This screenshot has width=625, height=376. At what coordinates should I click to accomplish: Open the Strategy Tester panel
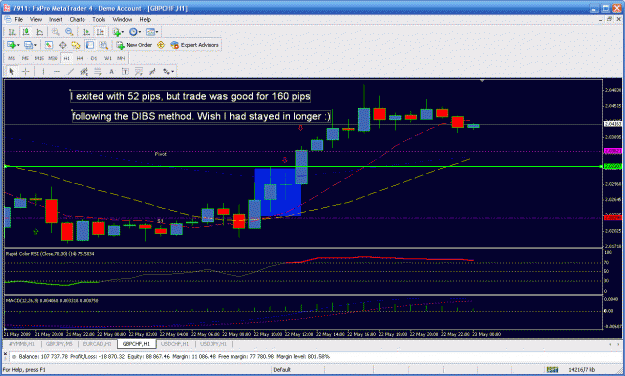(x=103, y=45)
